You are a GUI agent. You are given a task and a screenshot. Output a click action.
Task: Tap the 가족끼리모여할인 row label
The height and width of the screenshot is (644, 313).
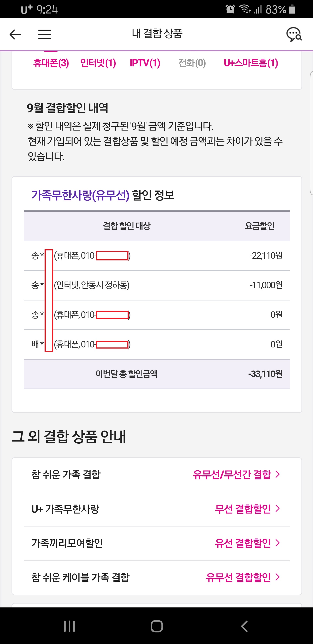pos(67,543)
